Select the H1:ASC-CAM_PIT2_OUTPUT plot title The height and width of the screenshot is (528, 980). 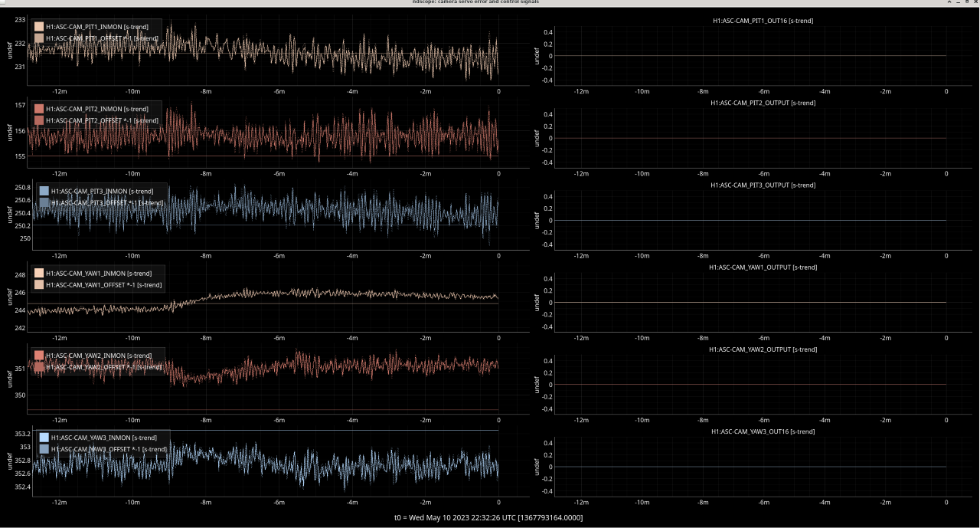763,103
